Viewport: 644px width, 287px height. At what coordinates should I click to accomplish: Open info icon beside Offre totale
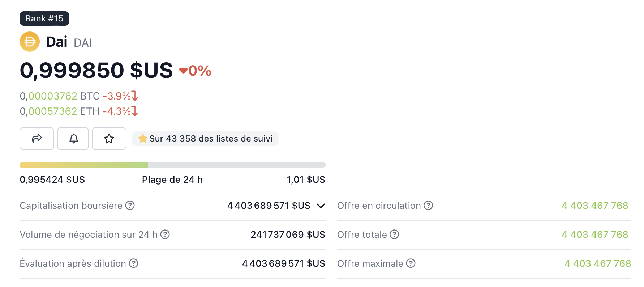click(394, 235)
